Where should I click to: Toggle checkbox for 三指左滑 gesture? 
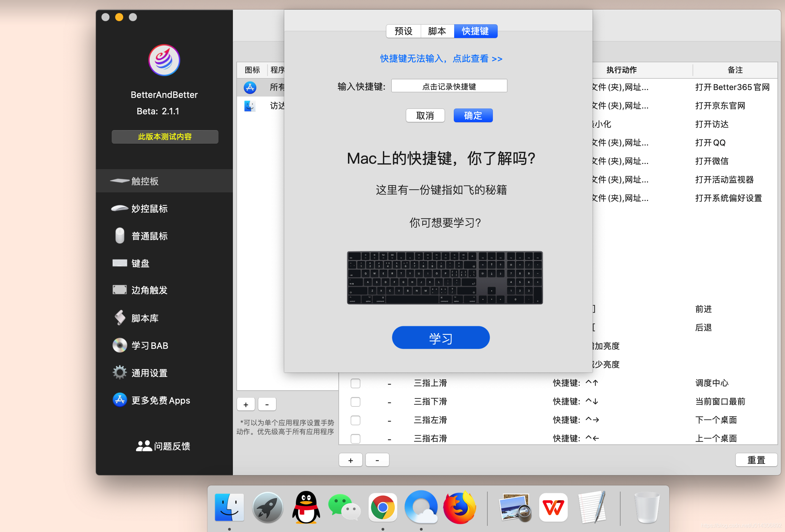[x=356, y=420]
